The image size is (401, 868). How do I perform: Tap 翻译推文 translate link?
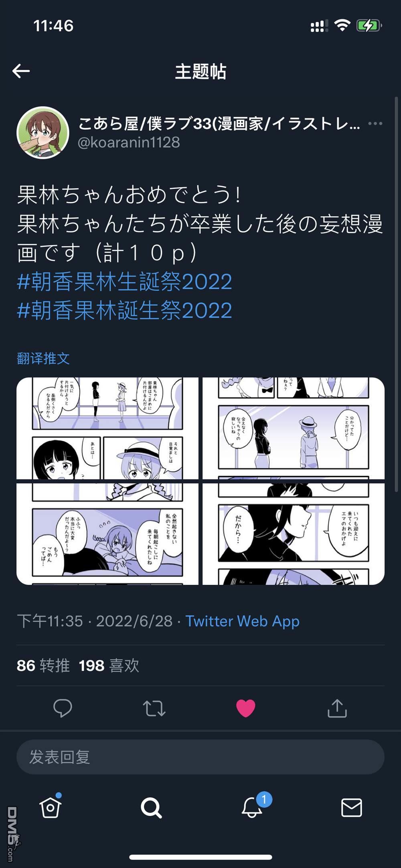click(x=43, y=358)
